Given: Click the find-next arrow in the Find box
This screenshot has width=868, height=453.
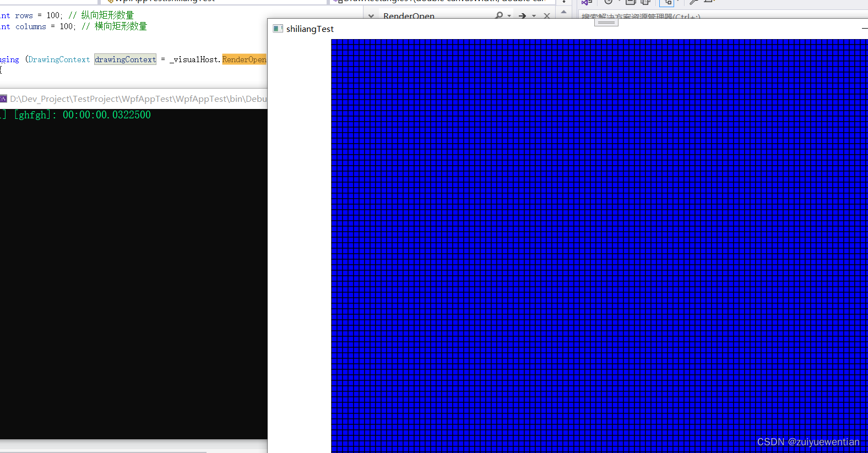Looking at the screenshot, I should 522,16.
